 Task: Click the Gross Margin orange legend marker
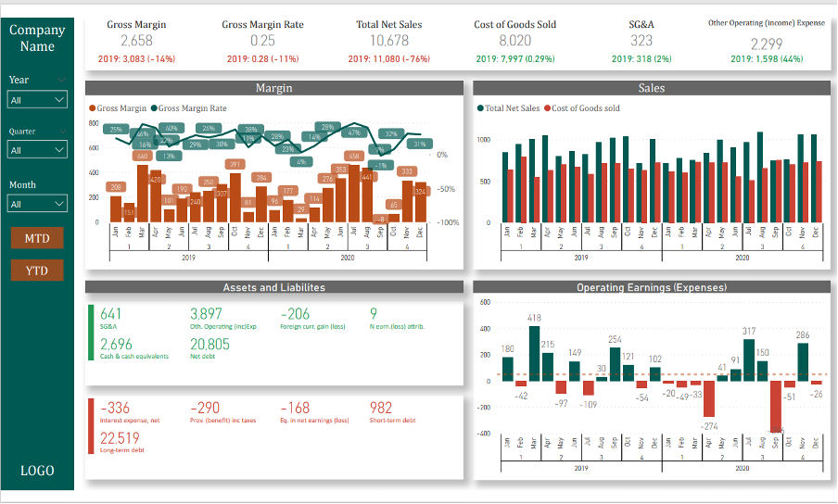pos(93,108)
